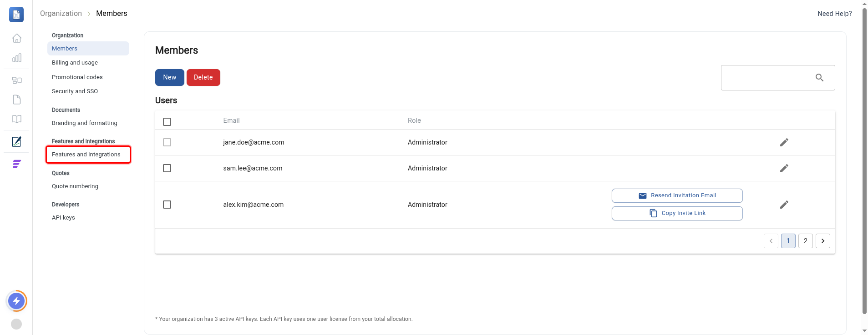Go to the previous page with the left arrow
The image size is (868, 335).
[771, 241]
